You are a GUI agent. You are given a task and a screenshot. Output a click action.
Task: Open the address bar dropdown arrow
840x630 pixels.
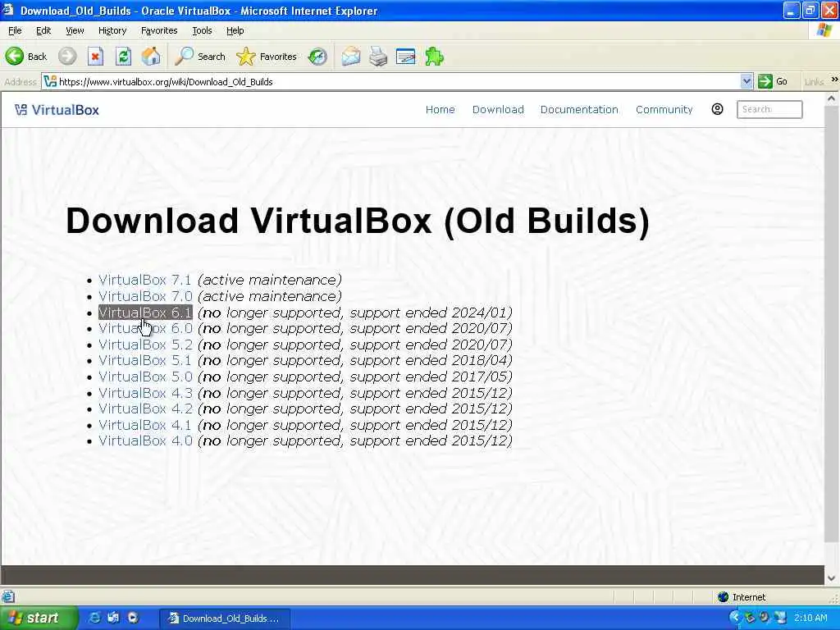(x=746, y=81)
